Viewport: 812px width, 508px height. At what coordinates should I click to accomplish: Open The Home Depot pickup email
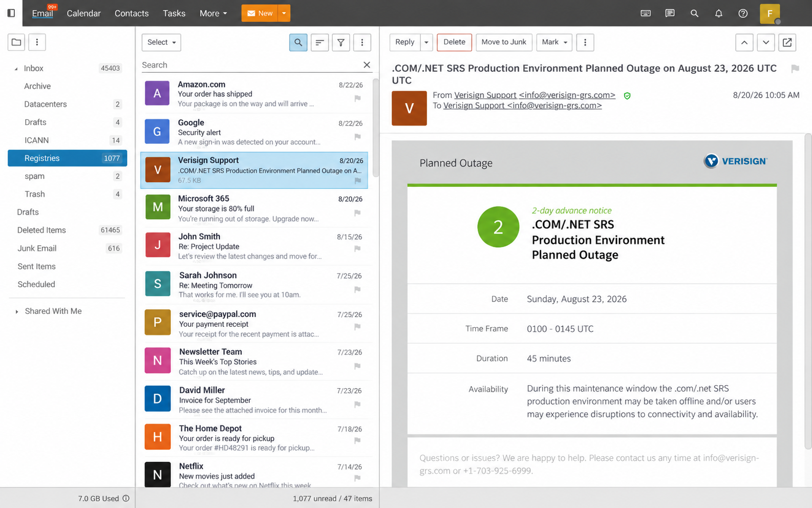(x=254, y=438)
